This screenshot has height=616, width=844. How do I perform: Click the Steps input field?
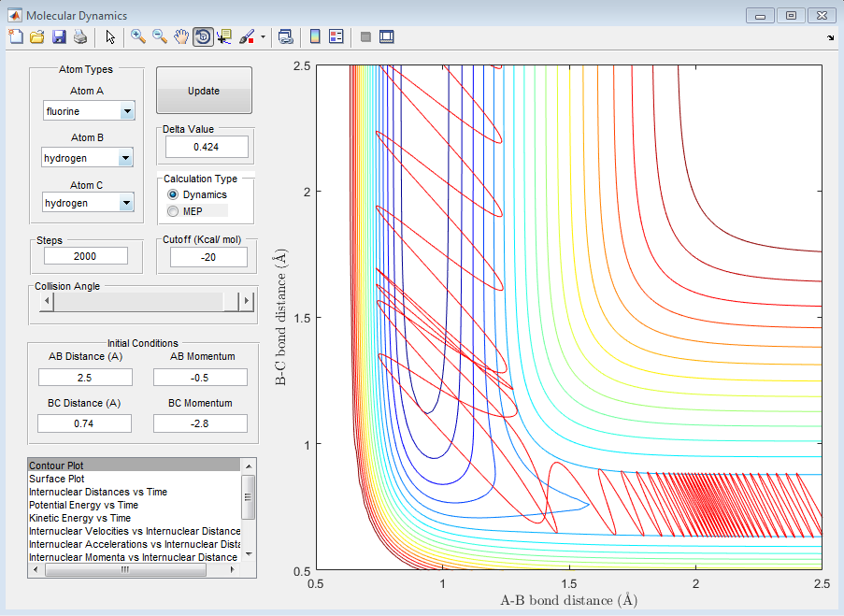tap(85, 256)
